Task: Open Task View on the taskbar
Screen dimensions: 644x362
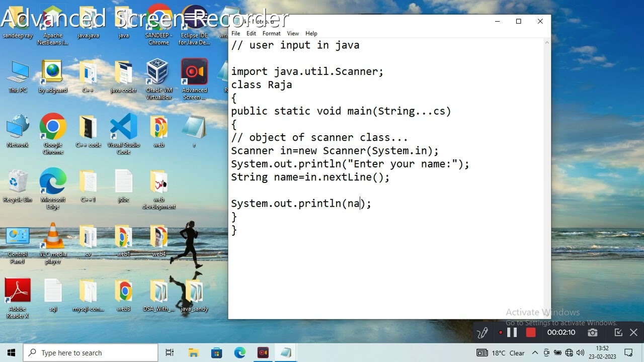Action: pos(170,352)
